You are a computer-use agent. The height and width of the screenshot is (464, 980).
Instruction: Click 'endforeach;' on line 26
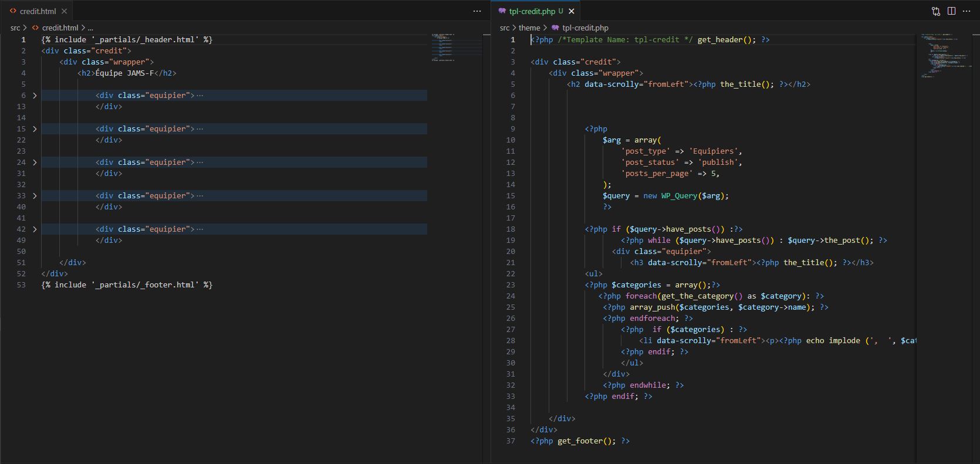(655, 318)
